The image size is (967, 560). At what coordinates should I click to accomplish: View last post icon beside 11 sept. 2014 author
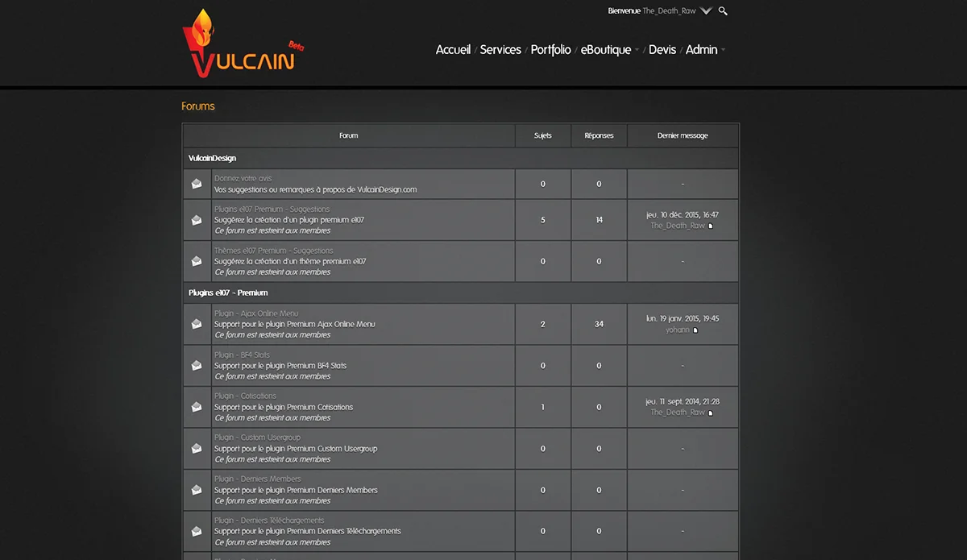click(711, 413)
